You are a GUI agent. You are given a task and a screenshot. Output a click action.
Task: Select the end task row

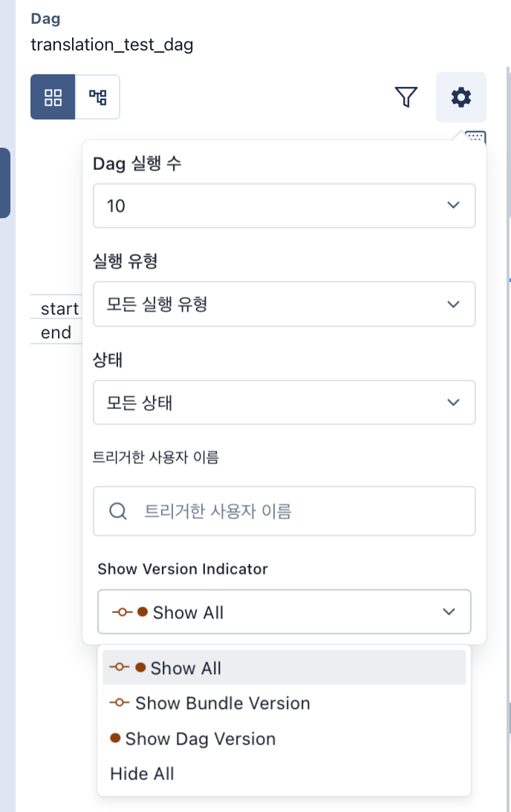(x=56, y=333)
